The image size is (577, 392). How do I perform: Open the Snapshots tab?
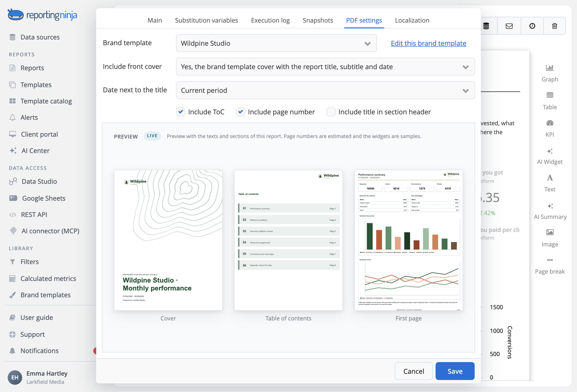318,20
